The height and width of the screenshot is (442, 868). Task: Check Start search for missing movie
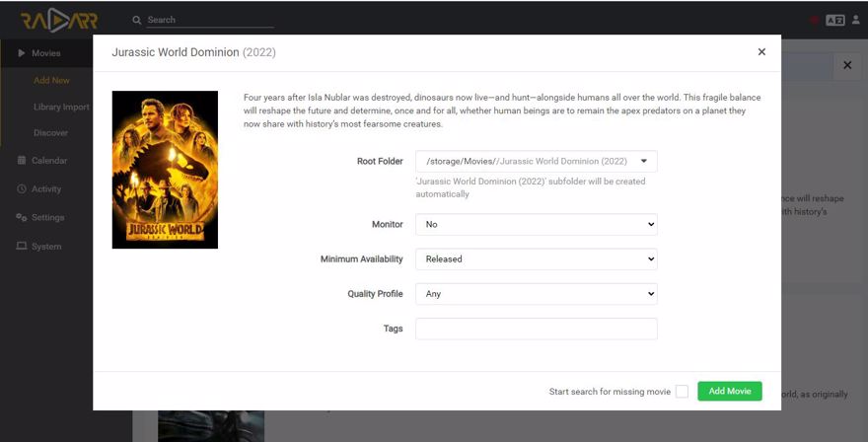pyautogui.click(x=682, y=392)
